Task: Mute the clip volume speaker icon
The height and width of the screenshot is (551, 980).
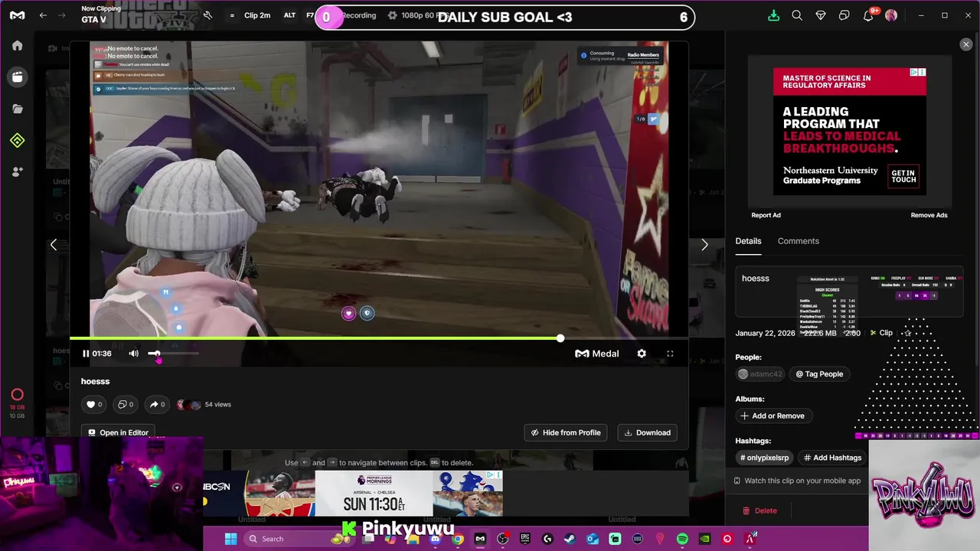Action: tap(133, 354)
